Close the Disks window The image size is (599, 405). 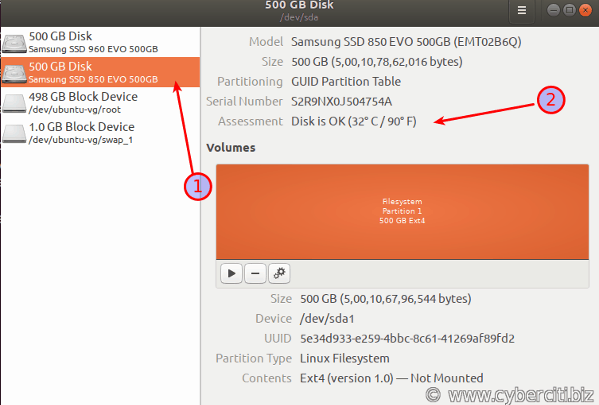click(585, 10)
